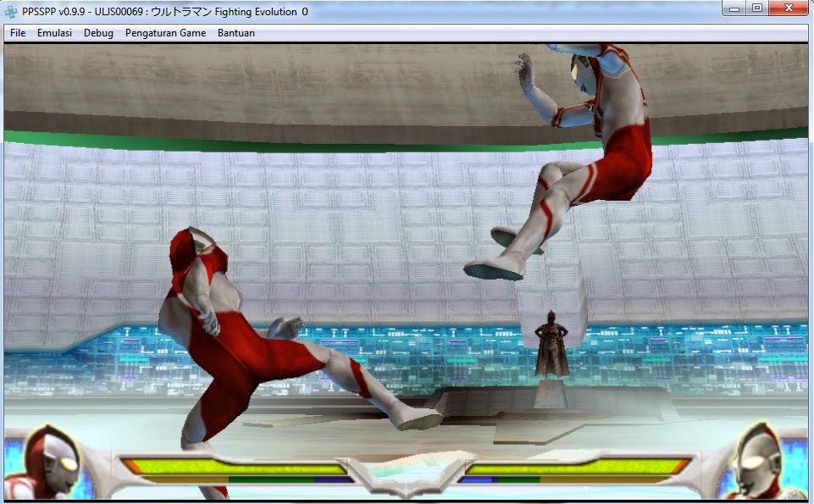Click the PPSSPP logo in the title bar
Screen dimensions: 814x504
coord(10,11)
